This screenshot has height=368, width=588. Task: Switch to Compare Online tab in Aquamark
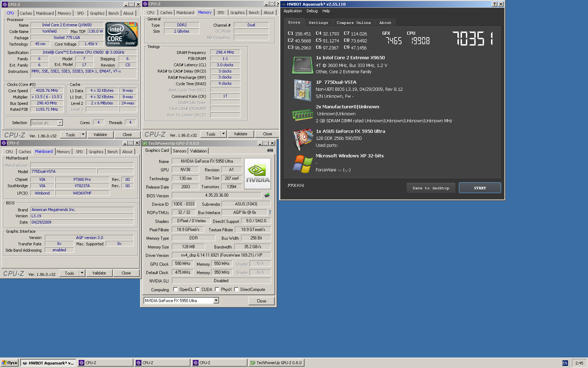click(353, 23)
